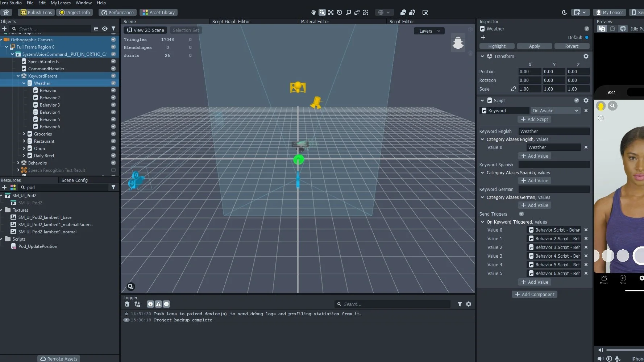Disable Script component checkbox
Viewport: 644px width, 362px height.
[577, 100]
